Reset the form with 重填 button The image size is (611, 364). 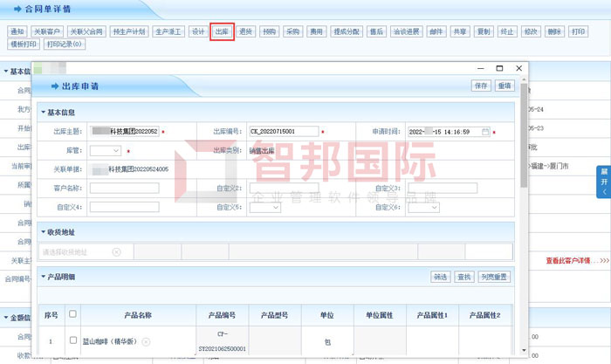tap(505, 86)
